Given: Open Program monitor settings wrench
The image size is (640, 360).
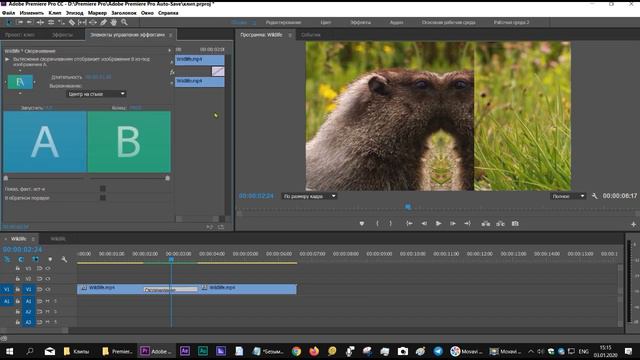Looking at the screenshot, I should [595, 196].
